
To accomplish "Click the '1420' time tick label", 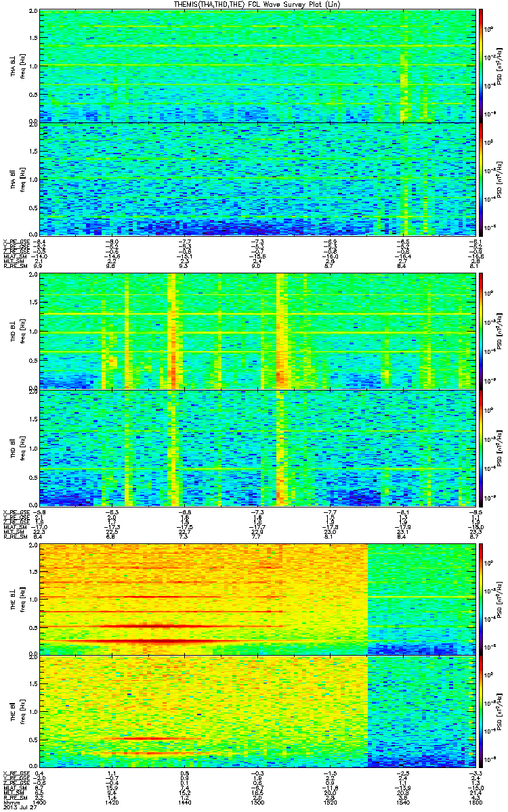I will [x=112, y=802].
